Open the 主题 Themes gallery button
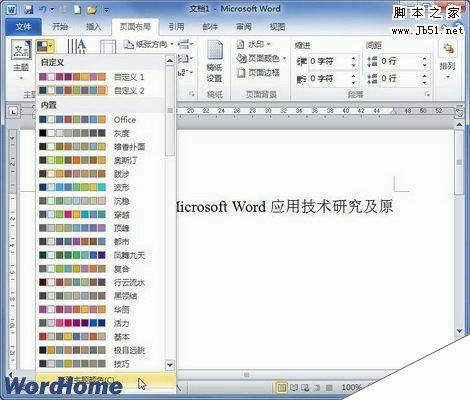470x400 pixels. [x=21, y=60]
